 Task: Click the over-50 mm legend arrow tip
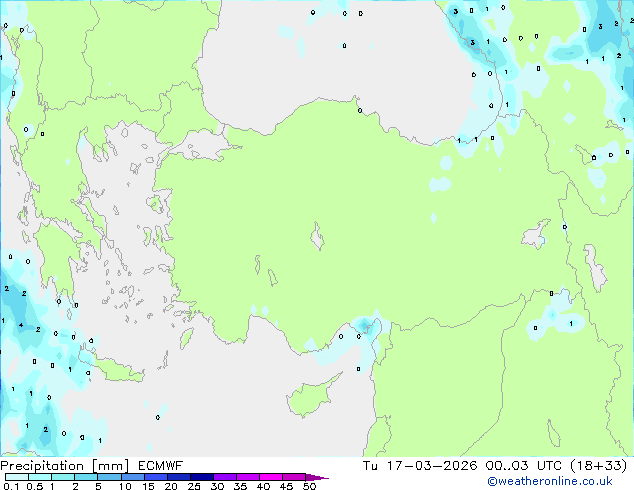[317, 477]
